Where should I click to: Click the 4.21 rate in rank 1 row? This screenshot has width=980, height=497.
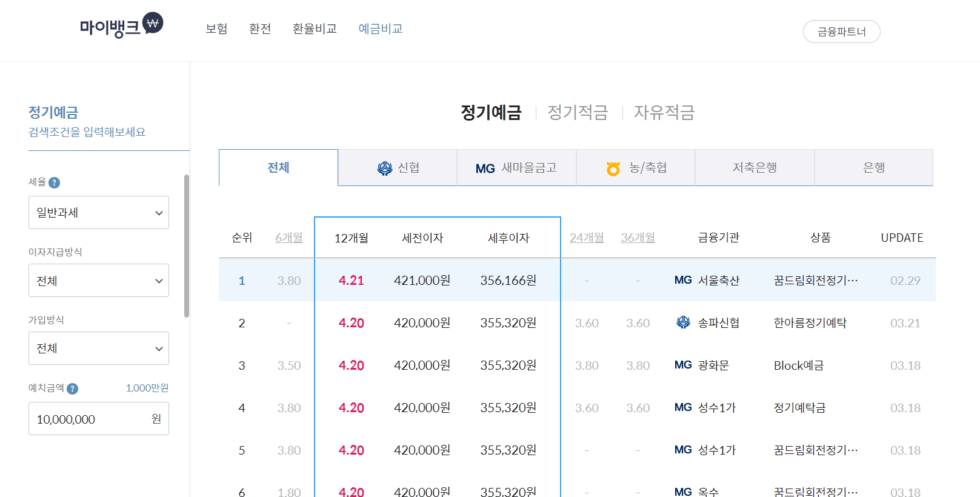(x=352, y=280)
